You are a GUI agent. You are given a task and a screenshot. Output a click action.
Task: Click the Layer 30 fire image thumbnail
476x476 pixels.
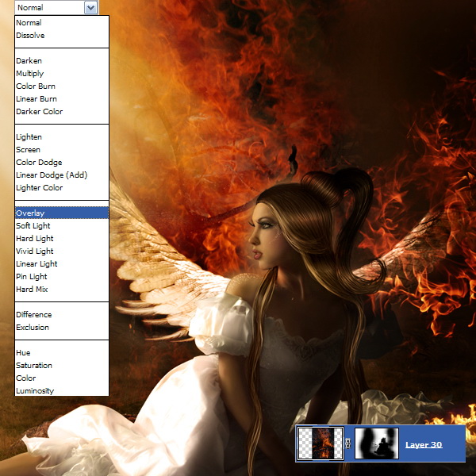coord(321,443)
